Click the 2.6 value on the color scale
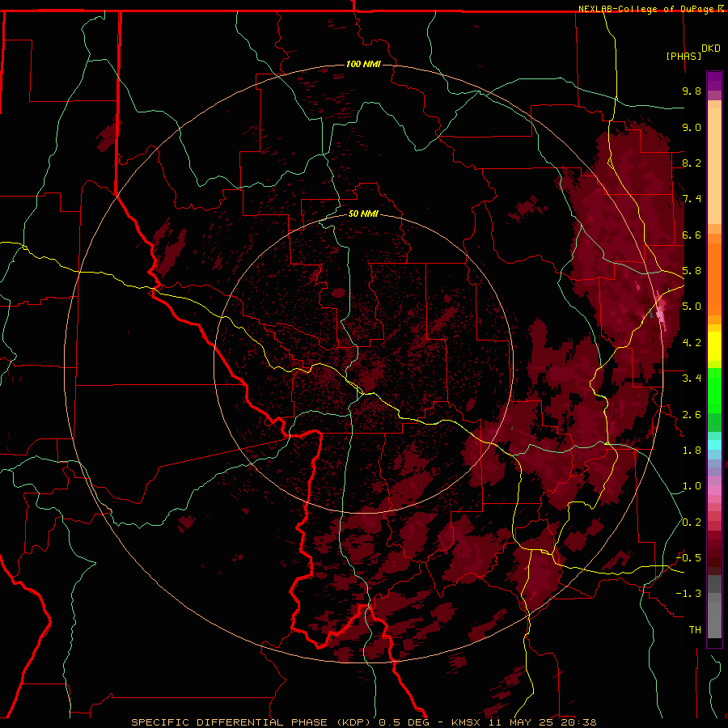The image size is (728, 728). pos(692,415)
